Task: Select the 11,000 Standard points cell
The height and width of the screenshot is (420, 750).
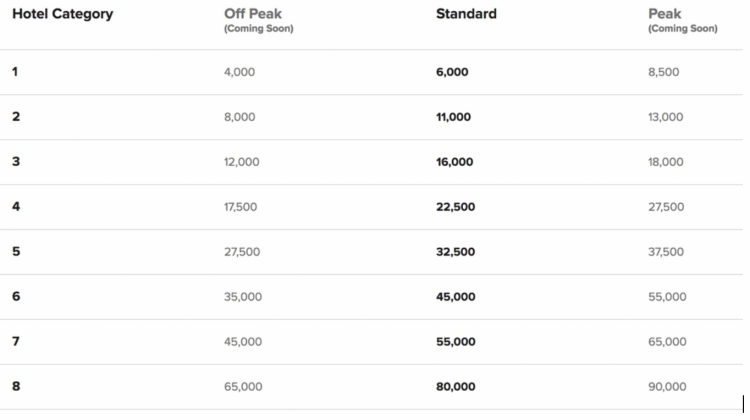Action: [x=454, y=117]
